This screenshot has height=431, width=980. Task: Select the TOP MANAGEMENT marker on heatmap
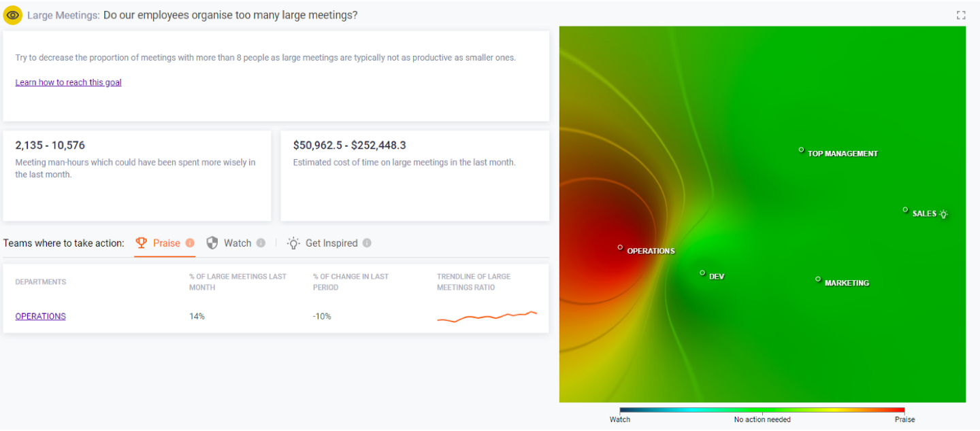point(801,150)
